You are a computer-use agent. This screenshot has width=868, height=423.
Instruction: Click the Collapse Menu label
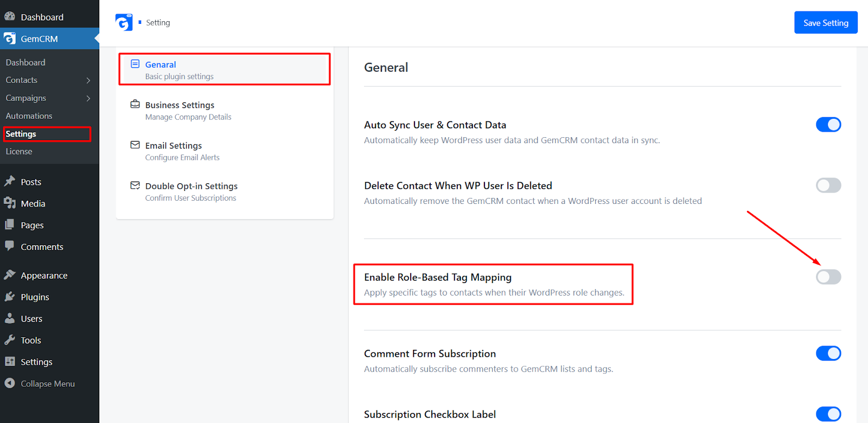tap(48, 383)
